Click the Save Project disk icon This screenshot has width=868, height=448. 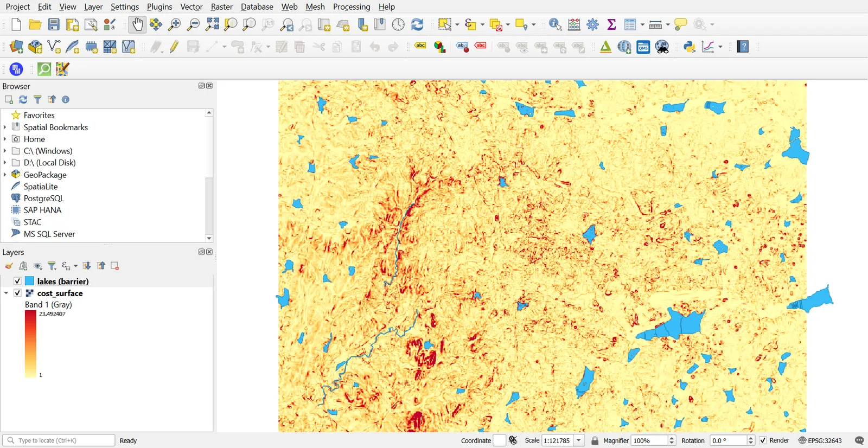click(54, 24)
